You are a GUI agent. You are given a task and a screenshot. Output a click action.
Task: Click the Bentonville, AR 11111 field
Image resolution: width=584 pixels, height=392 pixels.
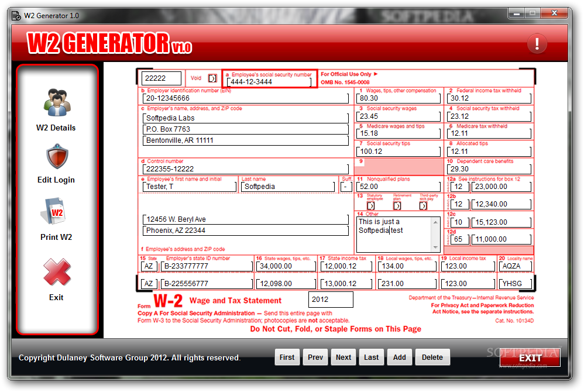pyautogui.click(x=245, y=140)
